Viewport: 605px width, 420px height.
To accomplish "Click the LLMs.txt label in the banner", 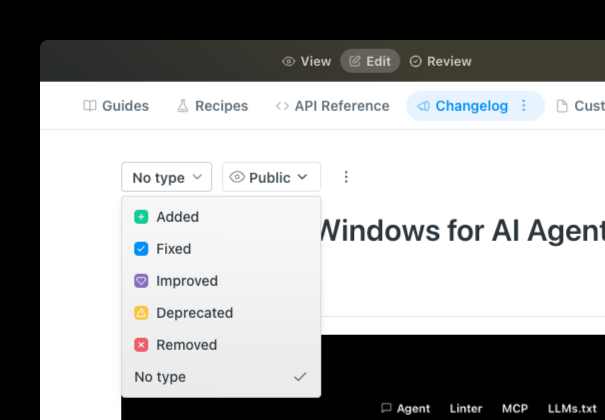I will [x=572, y=408].
